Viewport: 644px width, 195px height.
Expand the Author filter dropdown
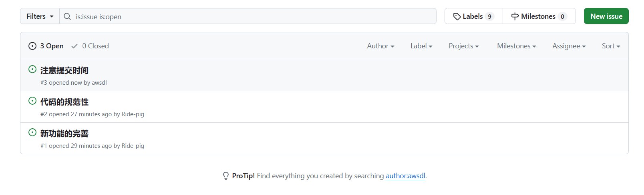click(x=380, y=46)
